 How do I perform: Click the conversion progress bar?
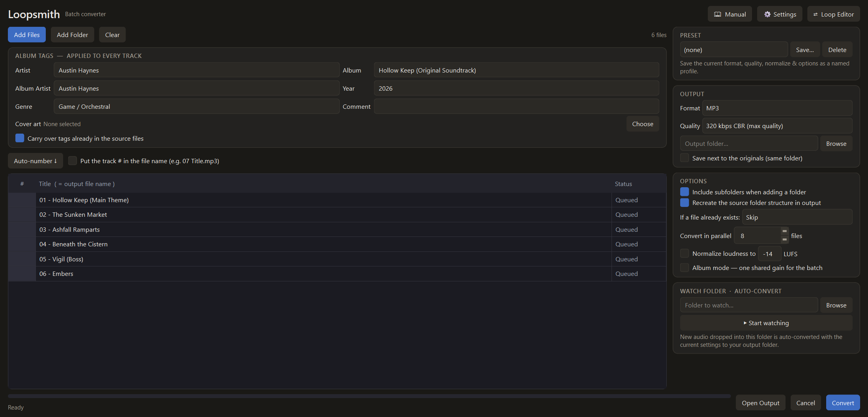pyautogui.click(x=369, y=396)
